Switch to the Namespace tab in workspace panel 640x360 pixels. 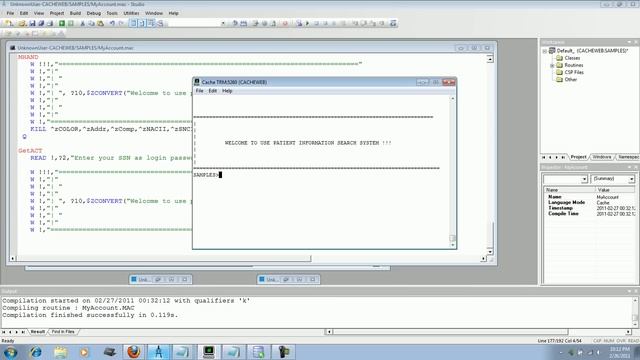pos(628,157)
